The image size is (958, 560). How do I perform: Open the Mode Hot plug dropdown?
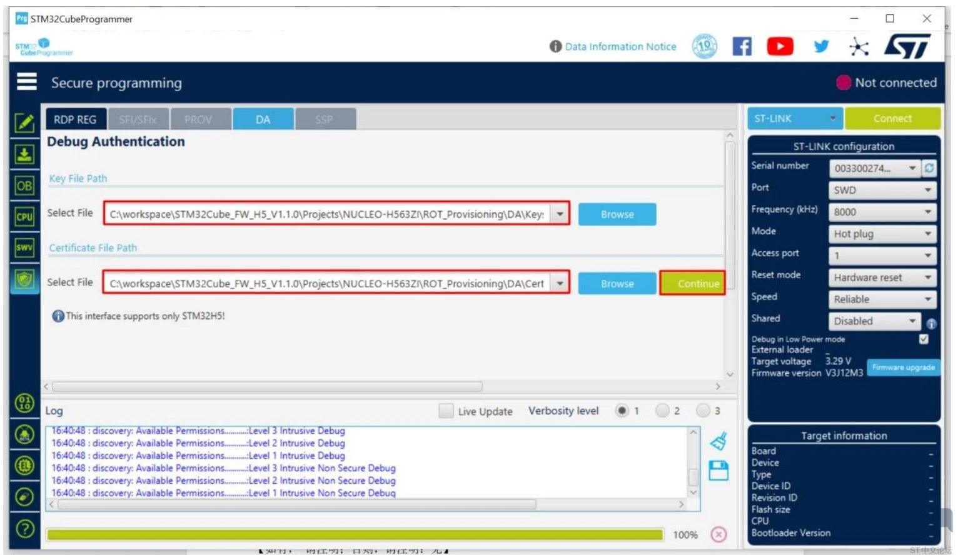point(882,234)
